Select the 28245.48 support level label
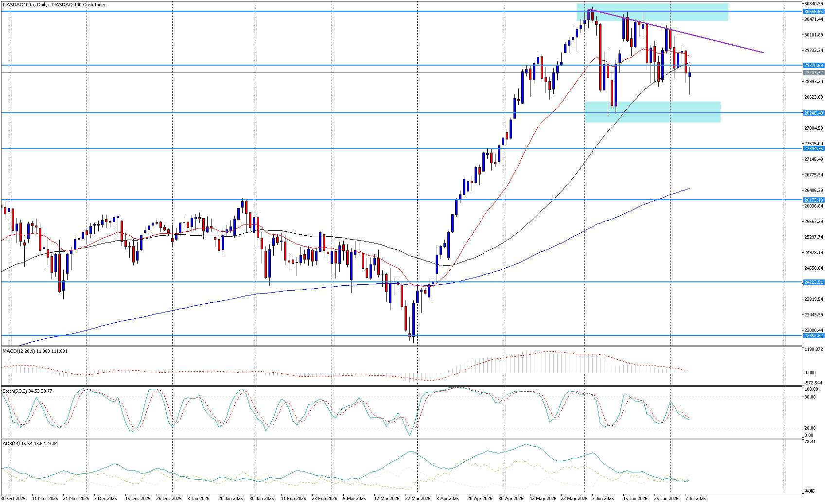The height and width of the screenshot is (504, 830). 813,113
